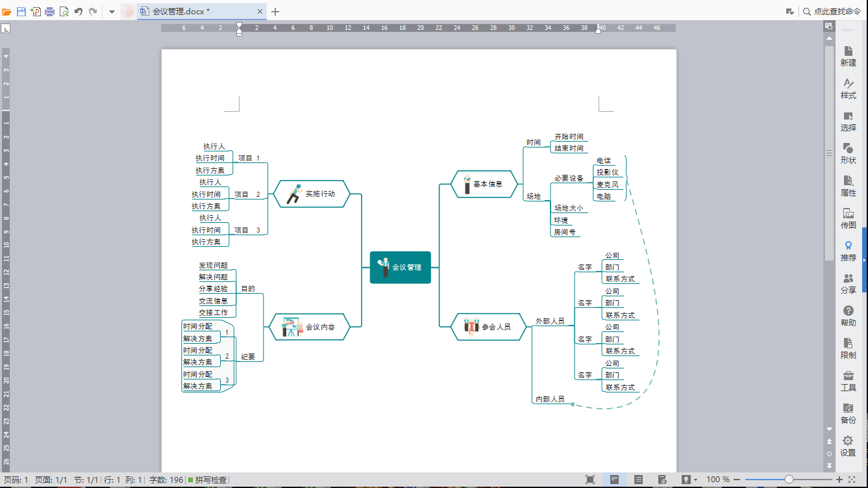Undo the last action

point(79,11)
